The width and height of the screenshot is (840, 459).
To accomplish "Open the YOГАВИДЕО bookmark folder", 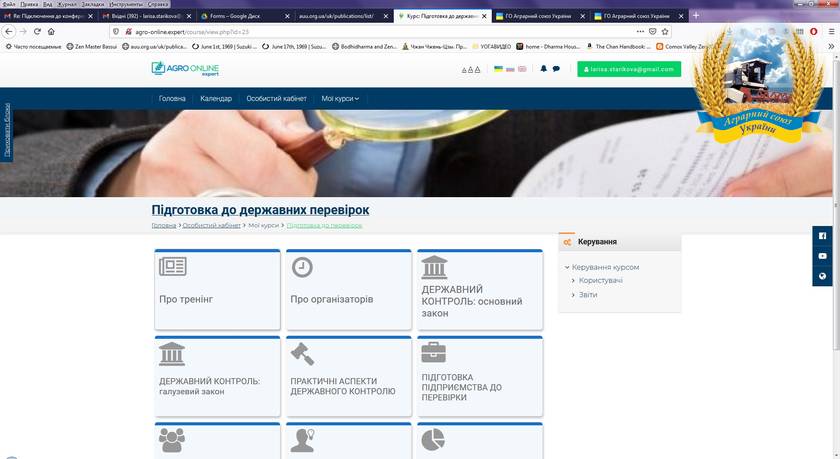I will [491, 47].
